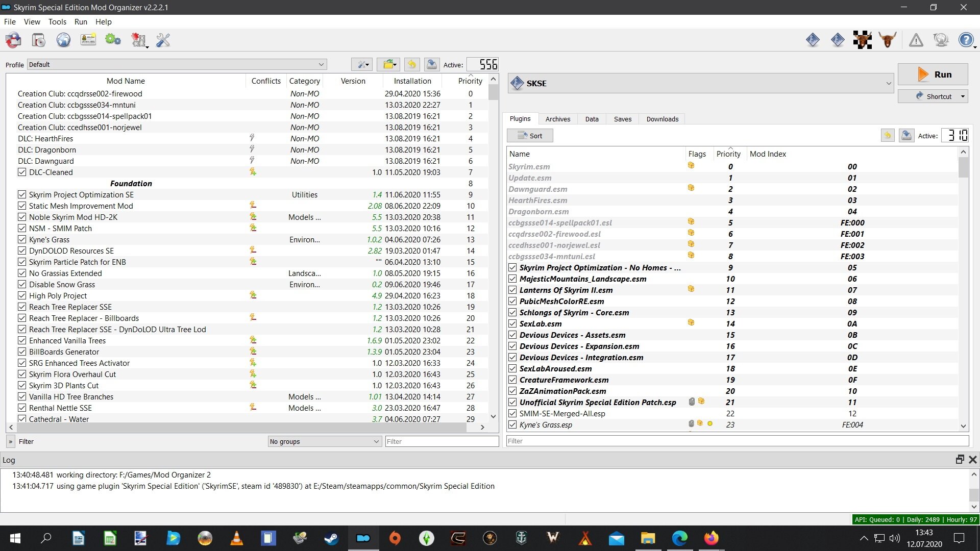Uncheck SMIM-SE-Merged-All.esp plugin
Viewport: 980px width, 551px height.
[x=512, y=413]
